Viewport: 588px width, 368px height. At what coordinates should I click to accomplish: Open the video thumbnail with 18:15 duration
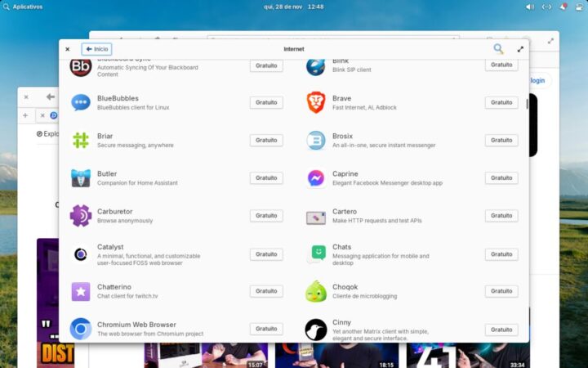pos(336,355)
